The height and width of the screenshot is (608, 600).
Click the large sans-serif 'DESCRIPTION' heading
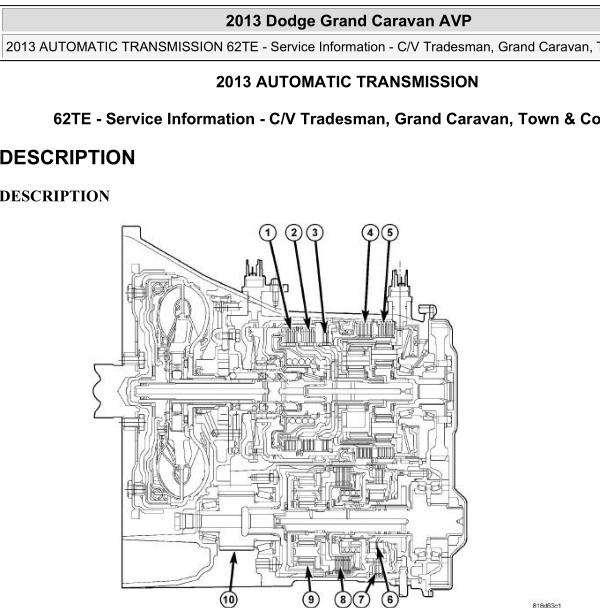point(67,157)
